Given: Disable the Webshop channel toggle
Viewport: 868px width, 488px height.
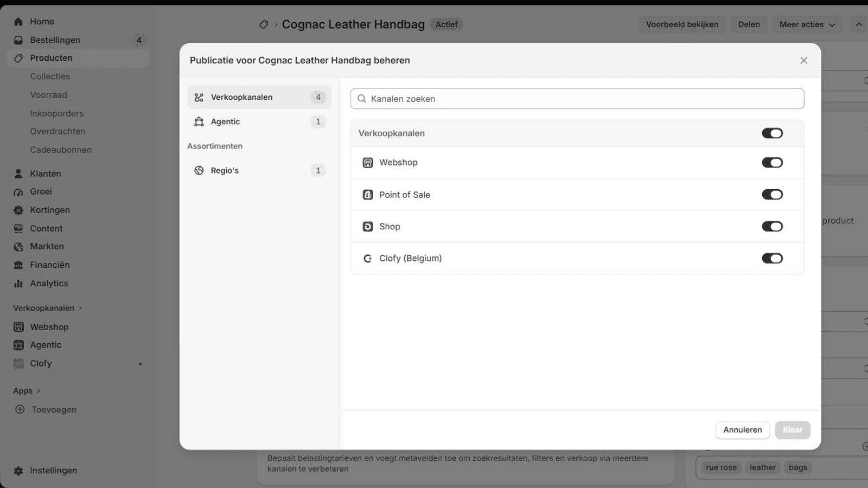Looking at the screenshot, I should pyautogui.click(x=772, y=163).
